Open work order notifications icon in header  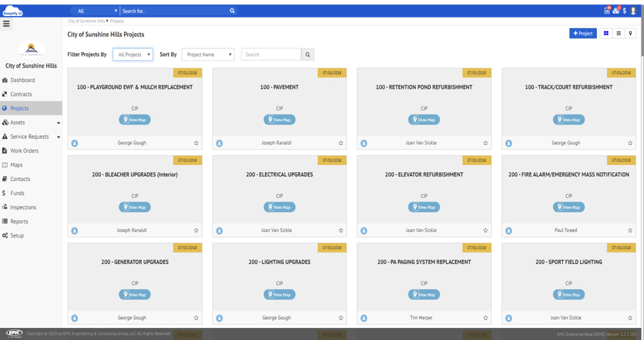(607, 11)
